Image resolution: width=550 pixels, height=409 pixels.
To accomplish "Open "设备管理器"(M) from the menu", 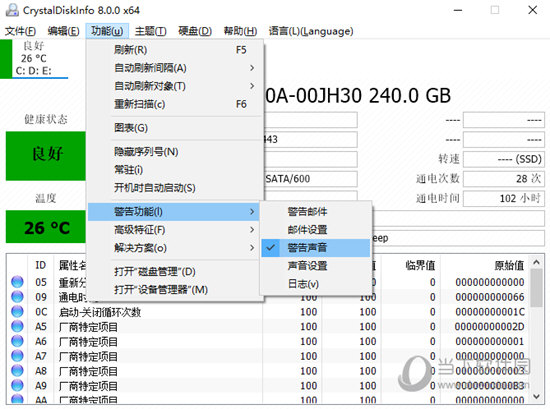I will tap(175, 290).
